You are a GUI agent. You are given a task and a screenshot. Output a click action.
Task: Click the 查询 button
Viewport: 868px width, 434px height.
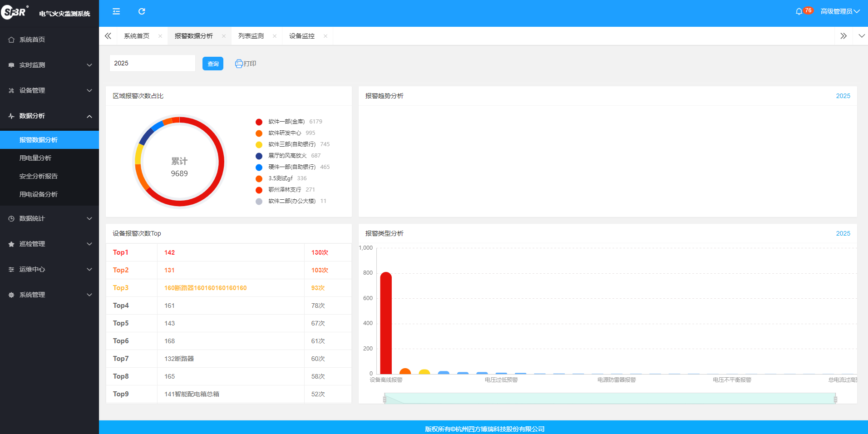213,64
